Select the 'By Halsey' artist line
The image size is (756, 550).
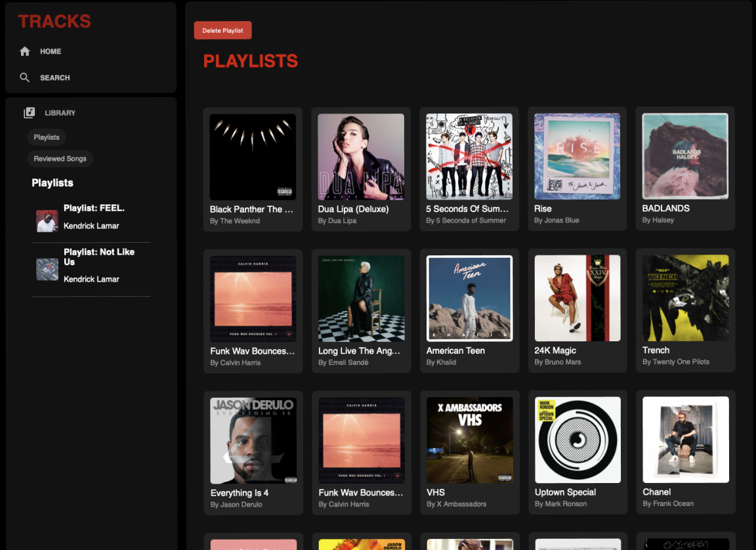pos(658,220)
